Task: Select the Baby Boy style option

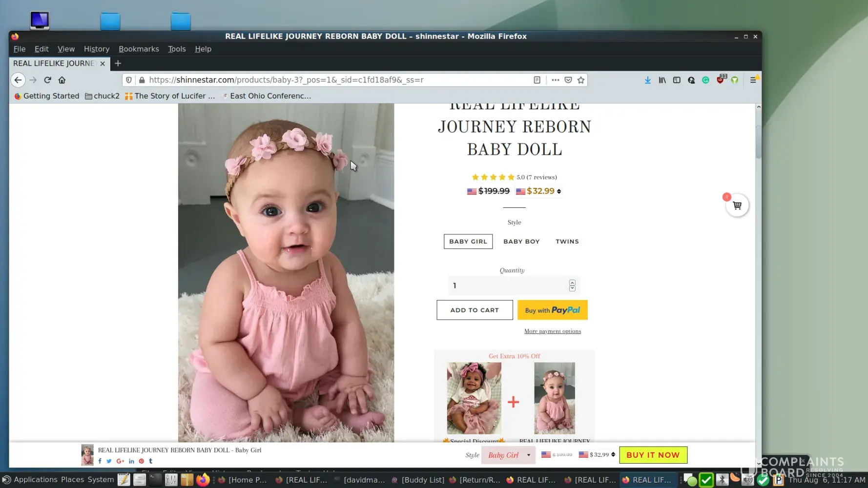Action: [521, 242]
